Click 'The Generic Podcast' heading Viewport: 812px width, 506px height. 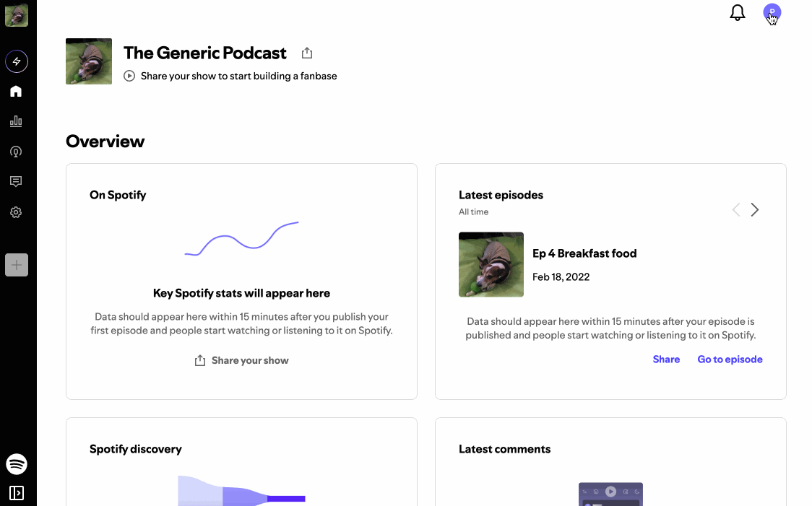click(205, 53)
